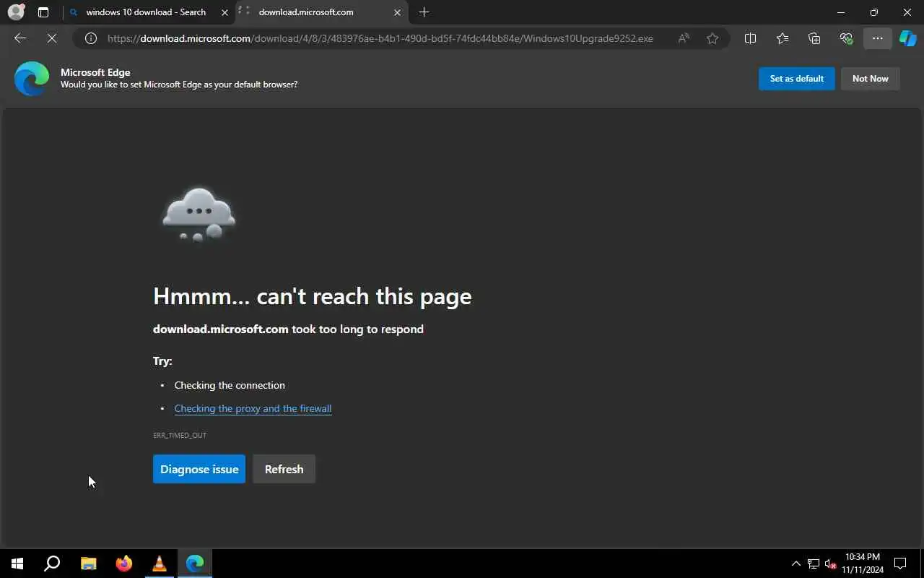
Task: Open network status tray icon
Action: pos(814,564)
